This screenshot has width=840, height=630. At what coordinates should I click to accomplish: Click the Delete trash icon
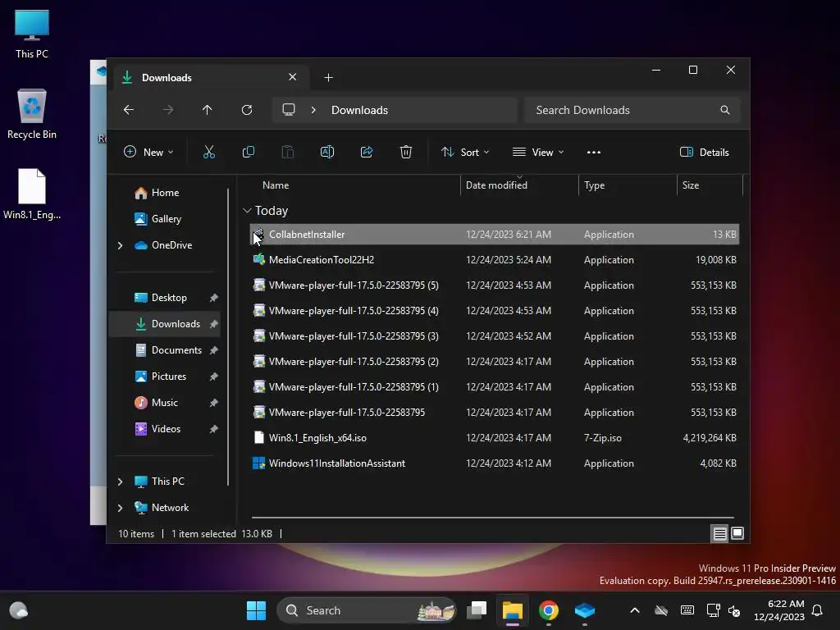(x=406, y=152)
